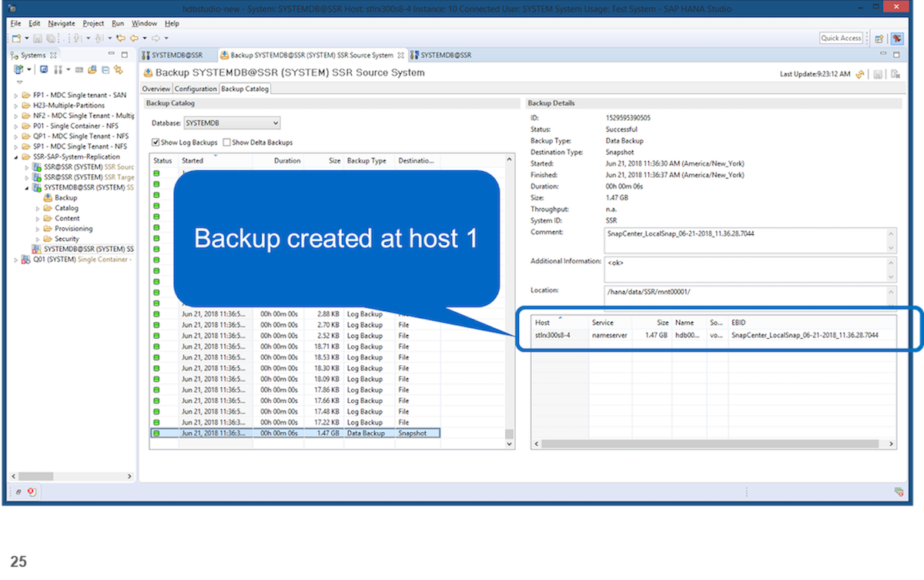
Task: Click the Quick Access search field
Action: coord(841,39)
